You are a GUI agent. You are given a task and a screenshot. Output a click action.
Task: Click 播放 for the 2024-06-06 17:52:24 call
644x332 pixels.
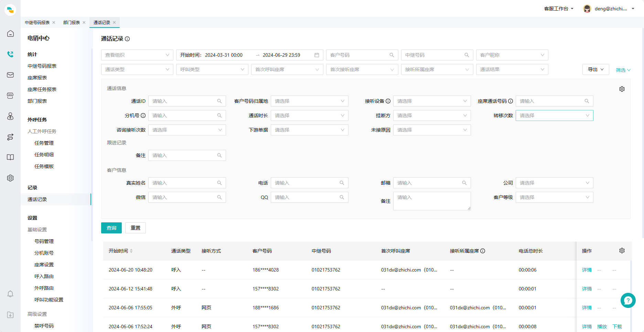tap(602, 327)
